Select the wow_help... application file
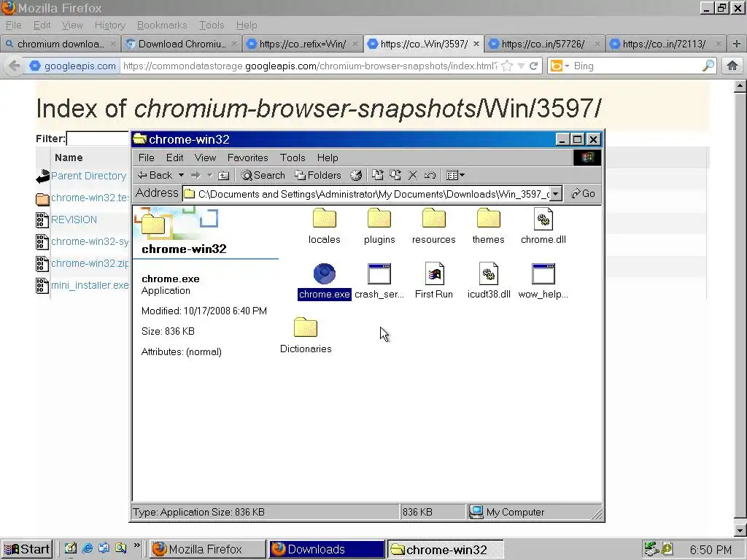Screen dimensions: 747x560 543,281
